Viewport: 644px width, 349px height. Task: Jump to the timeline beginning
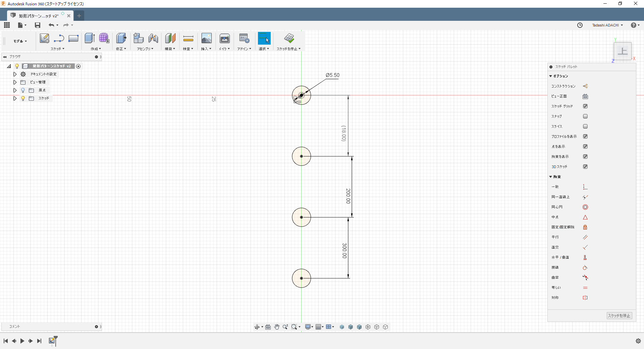pos(6,341)
